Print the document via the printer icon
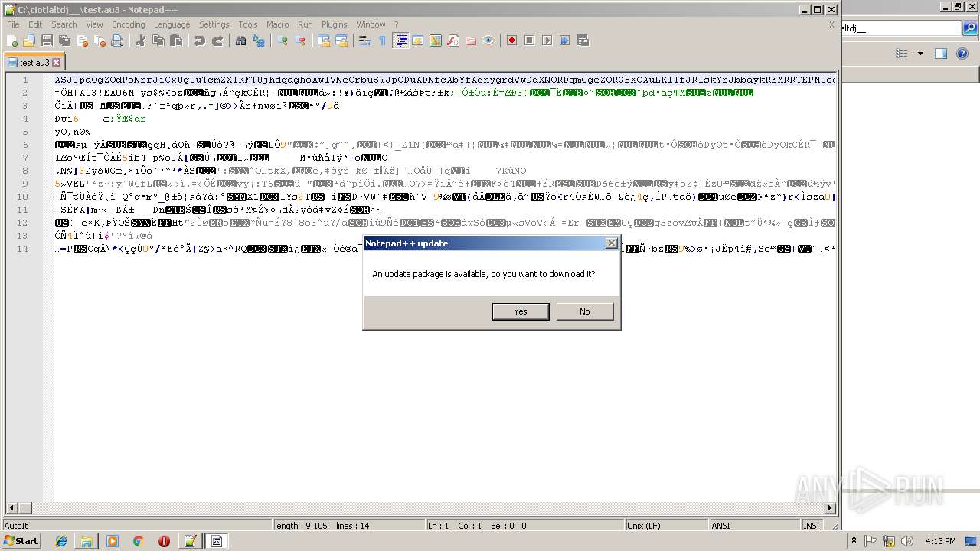 117,41
